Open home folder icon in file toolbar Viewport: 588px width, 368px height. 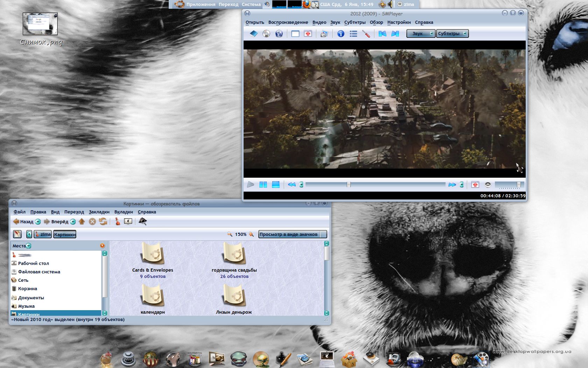point(118,222)
